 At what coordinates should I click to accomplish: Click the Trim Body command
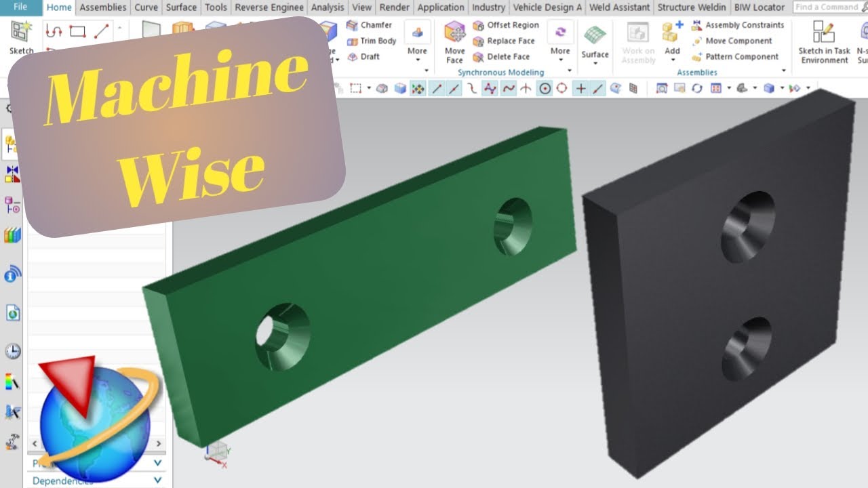[x=371, y=41]
